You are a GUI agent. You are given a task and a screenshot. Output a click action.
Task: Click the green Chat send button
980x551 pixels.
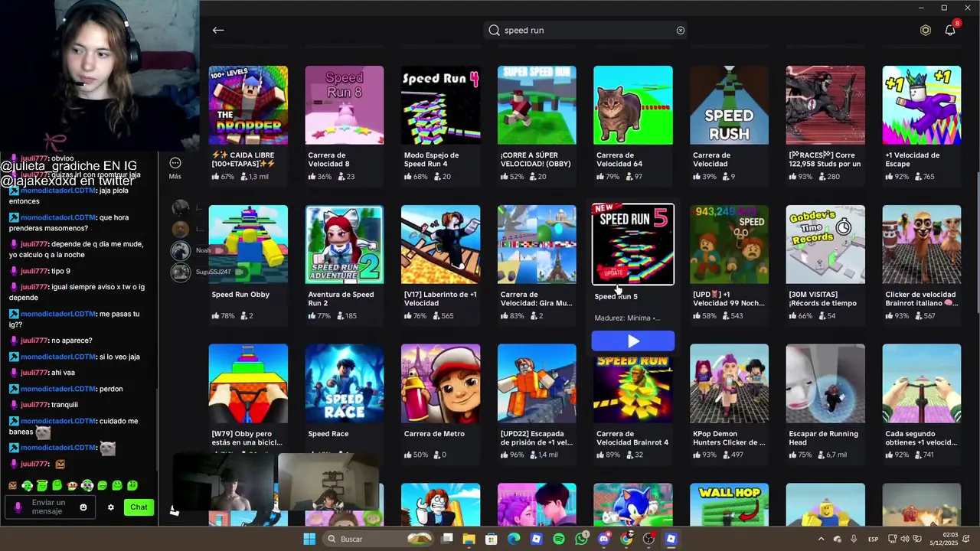click(139, 507)
